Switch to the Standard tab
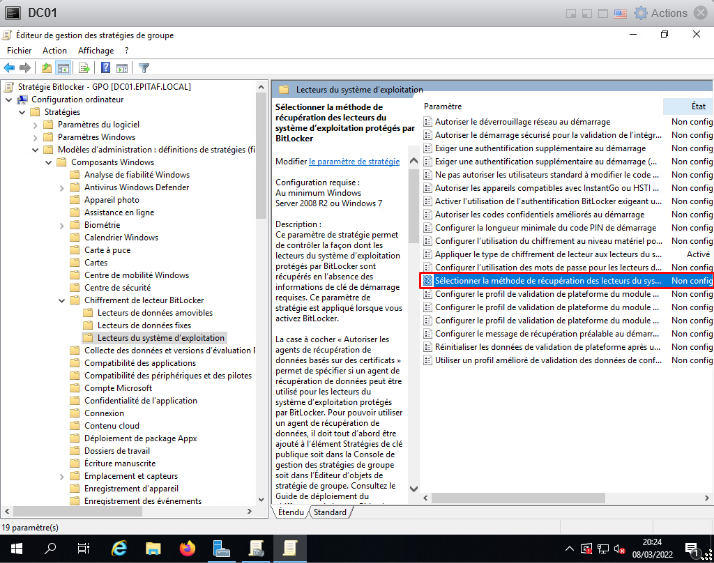Screen dimensions: 714x563 329,512
